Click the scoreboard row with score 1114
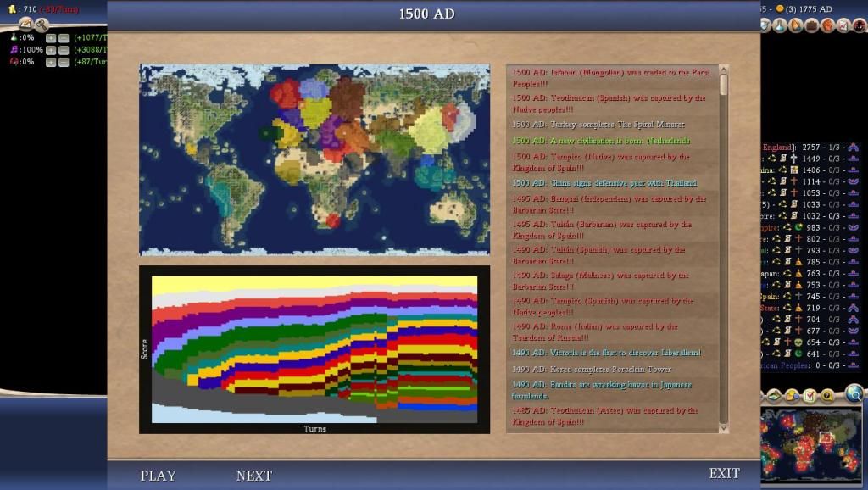 [x=810, y=181]
